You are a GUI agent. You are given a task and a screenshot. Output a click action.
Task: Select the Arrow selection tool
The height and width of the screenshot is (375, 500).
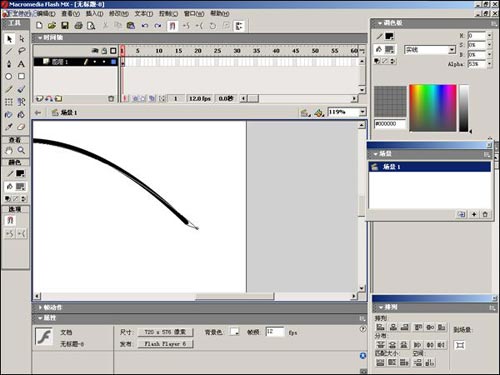(x=9, y=39)
